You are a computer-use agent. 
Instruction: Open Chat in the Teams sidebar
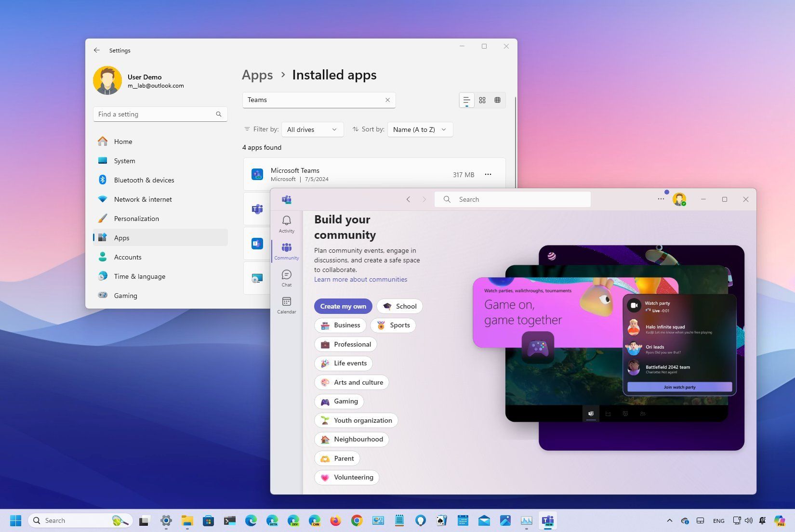[286, 278]
